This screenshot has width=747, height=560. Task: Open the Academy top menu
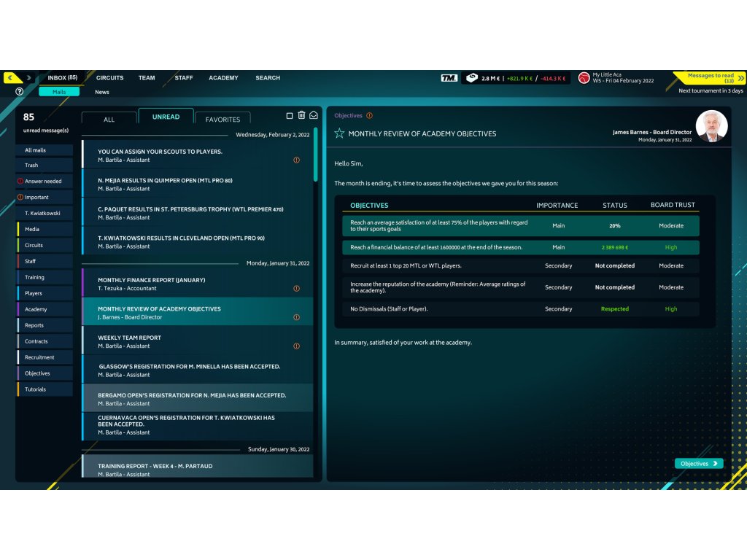pos(223,78)
